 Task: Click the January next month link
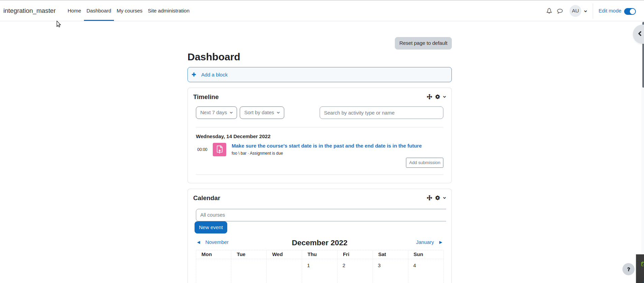(x=425, y=242)
